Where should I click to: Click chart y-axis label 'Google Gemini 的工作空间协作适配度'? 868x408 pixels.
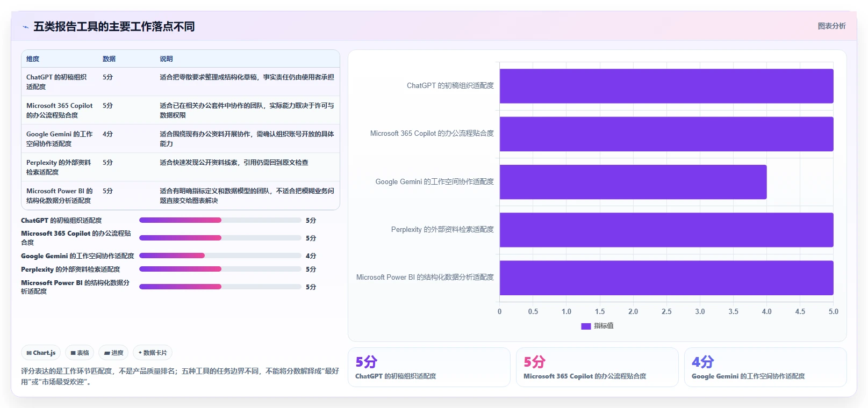click(434, 181)
